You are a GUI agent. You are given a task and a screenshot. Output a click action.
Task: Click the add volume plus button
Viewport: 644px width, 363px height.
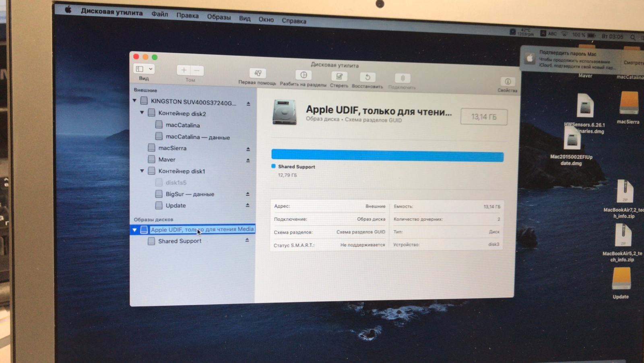184,70
